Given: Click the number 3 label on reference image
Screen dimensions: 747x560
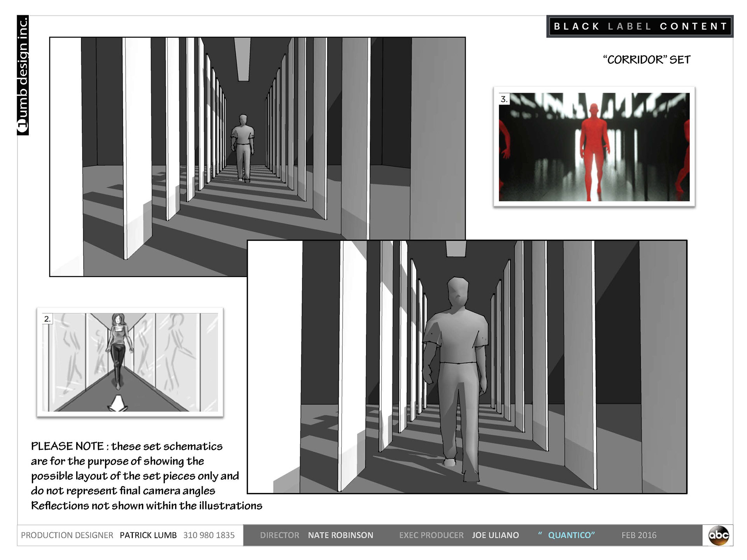Looking at the screenshot, I should (x=504, y=99).
